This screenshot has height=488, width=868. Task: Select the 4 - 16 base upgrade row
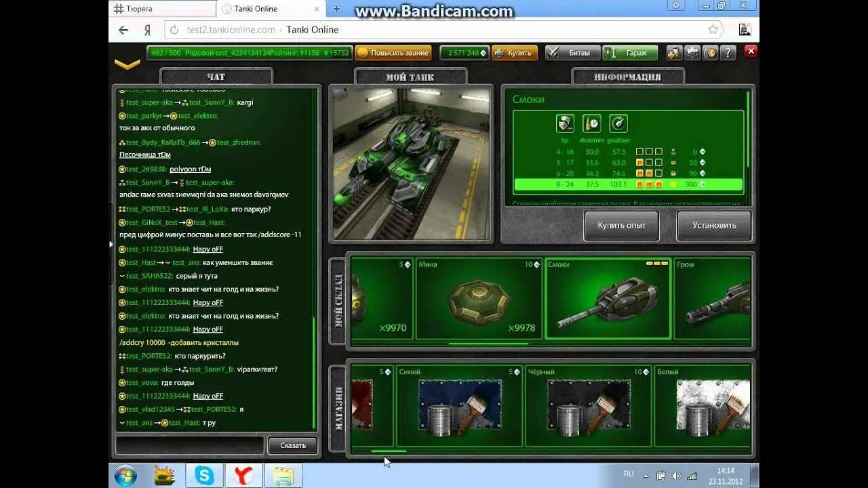(629, 152)
